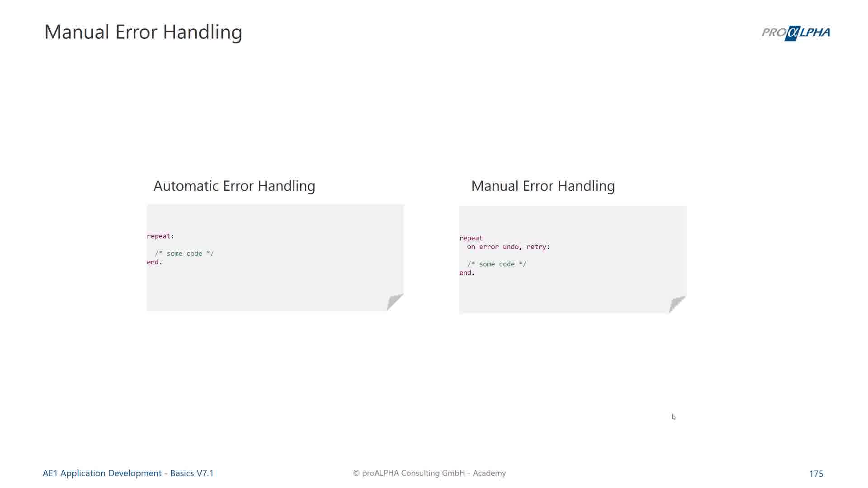Viewport: 868px width, 488px height.
Task: Click the proALPHA Consulting GmbH copyright text
Action: coord(429,473)
